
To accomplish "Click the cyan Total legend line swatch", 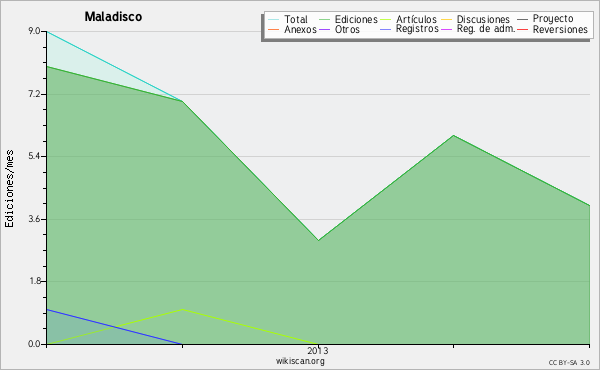I will (x=274, y=19).
